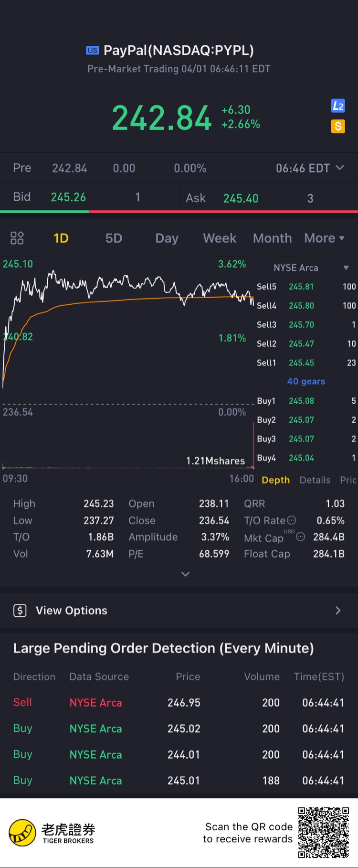Tap the Float Cap value 284.1B

click(329, 554)
